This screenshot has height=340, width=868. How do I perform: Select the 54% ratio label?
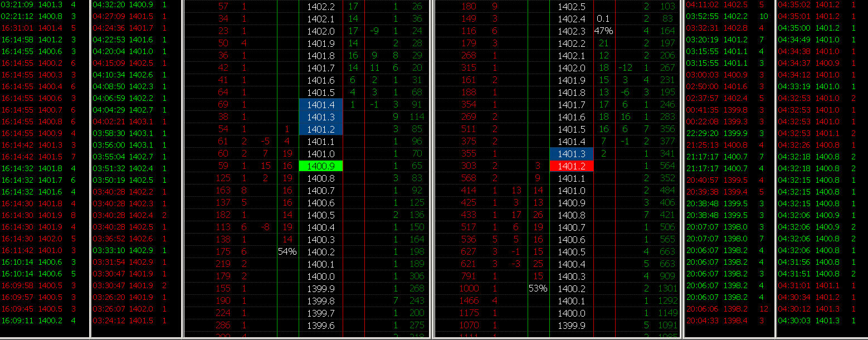287,251
